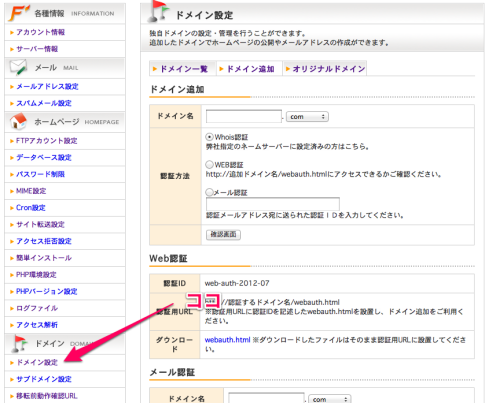Click the flag Domain section icon in sidebar
The height and width of the screenshot is (403, 500).
tap(20, 344)
